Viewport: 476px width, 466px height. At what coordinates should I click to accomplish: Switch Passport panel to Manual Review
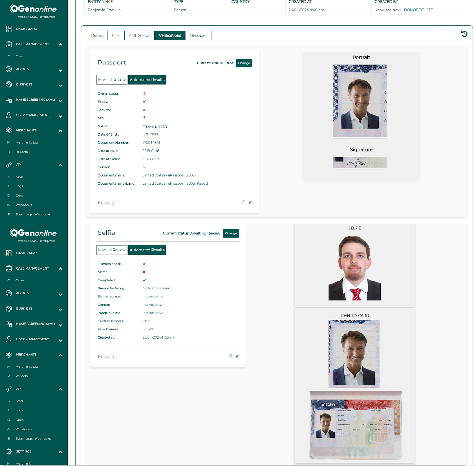(x=112, y=80)
